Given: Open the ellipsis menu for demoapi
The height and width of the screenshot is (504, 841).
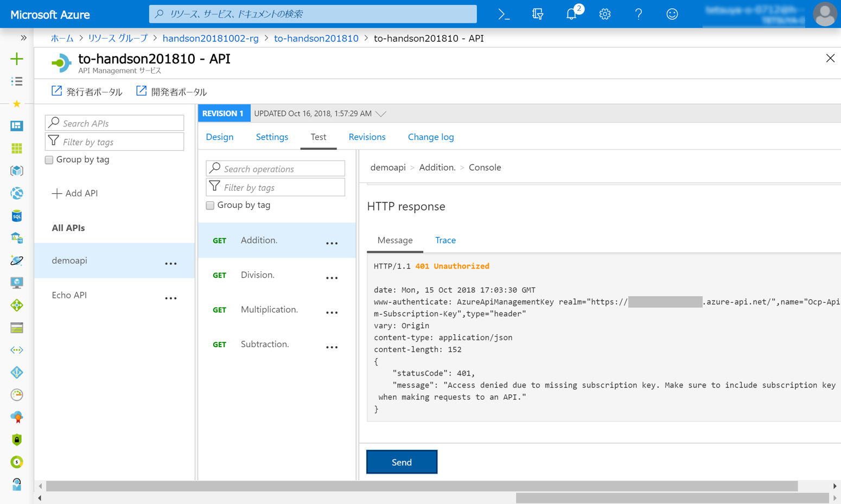Looking at the screenshot, I should [171, 263].
